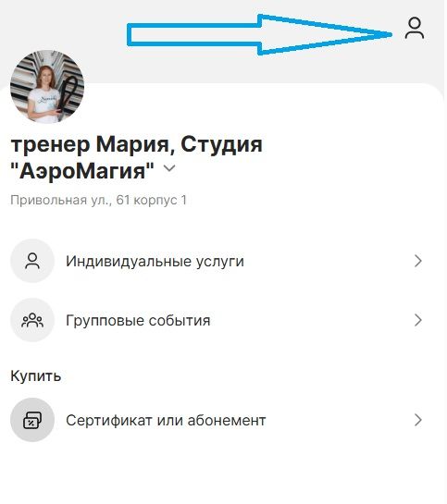This screenshot has height=504, width=447.
Task: Click the Индивидуальные услуги person icon
Action: [32, 261]
